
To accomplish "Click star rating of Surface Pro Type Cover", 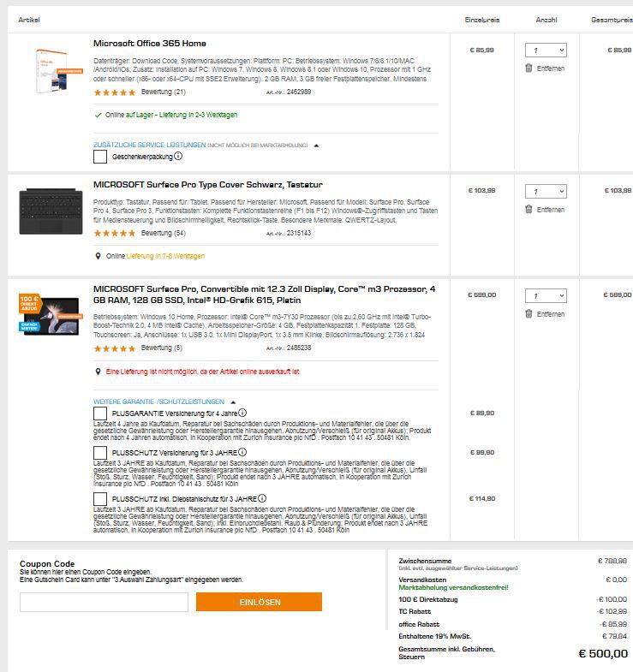I will [115, 233].
